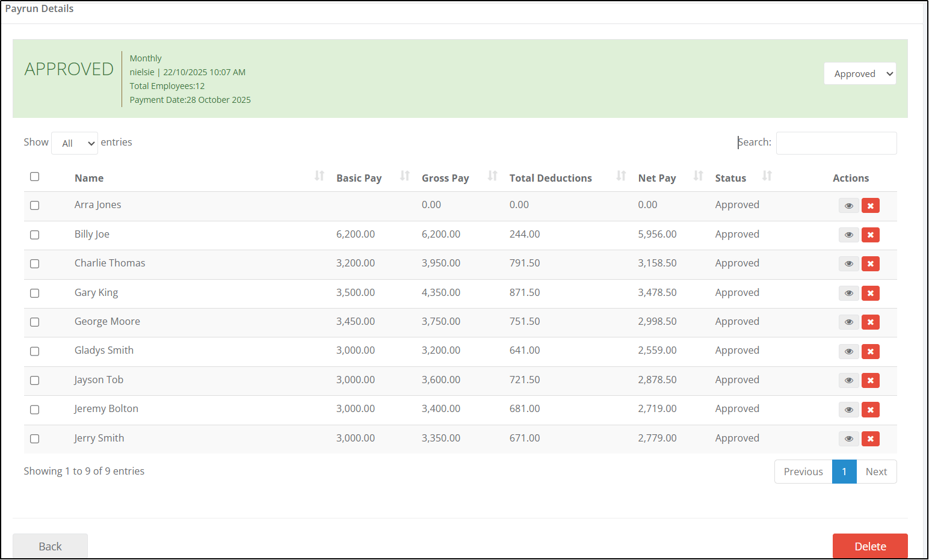The width and height of the screenshot is (929, 560).
Task: Tick the Gary King row checkbox
Action: pyautogui.click(x=35, y=293)
